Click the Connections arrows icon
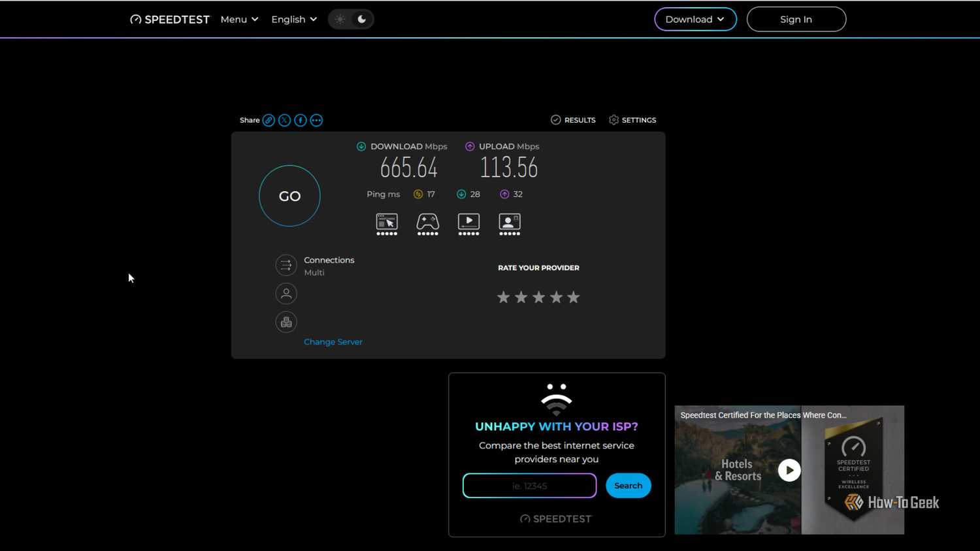This screenshot has height=551, width=980. (x=286, y=265)
